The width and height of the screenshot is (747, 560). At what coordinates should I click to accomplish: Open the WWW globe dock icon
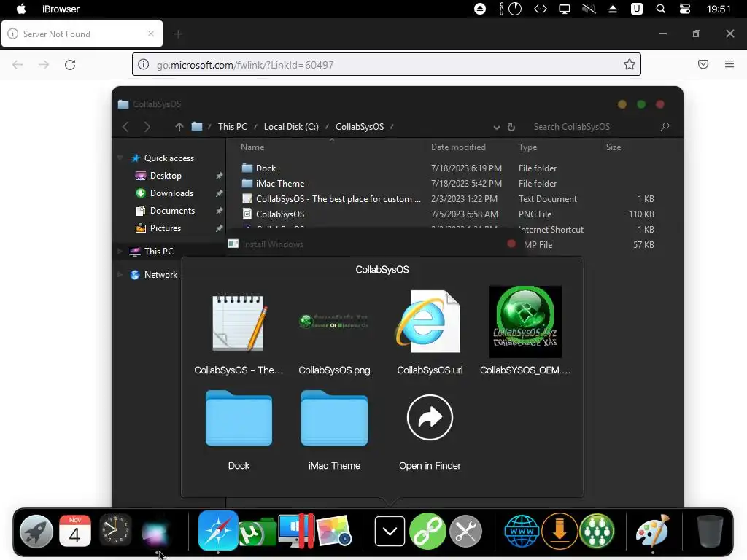522,532
